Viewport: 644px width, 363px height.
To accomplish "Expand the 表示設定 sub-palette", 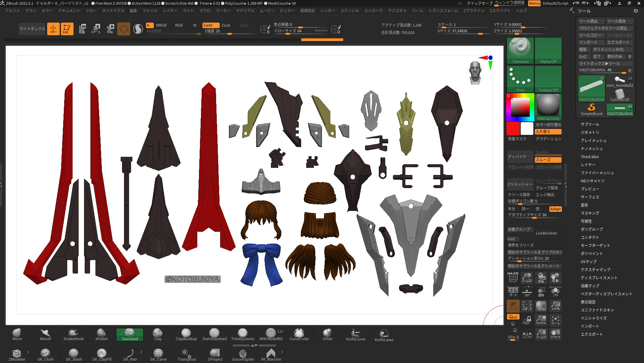I will (x=588, y=302).
